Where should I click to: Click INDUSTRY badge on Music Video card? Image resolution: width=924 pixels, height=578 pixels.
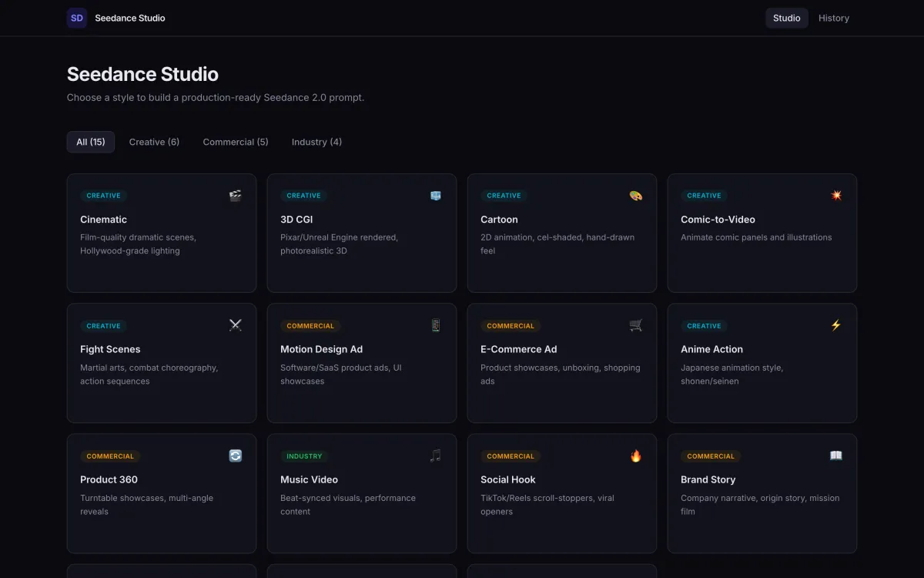point(304,456)
